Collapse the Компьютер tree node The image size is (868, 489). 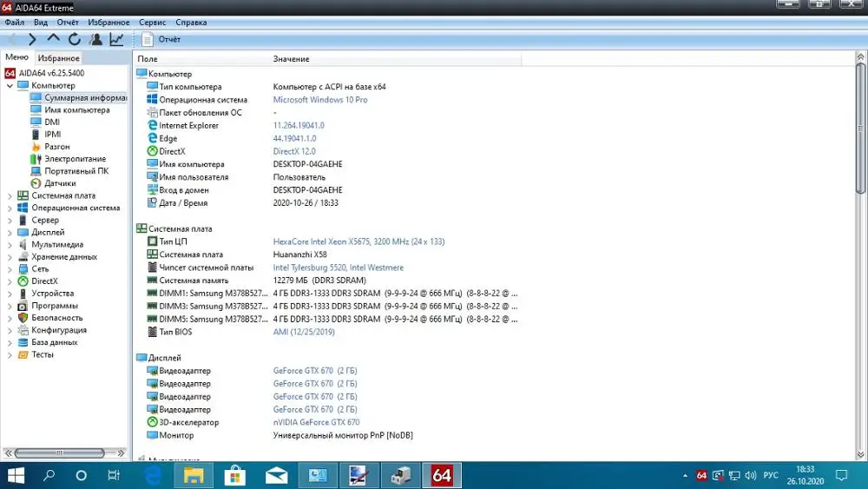[10, 86]
